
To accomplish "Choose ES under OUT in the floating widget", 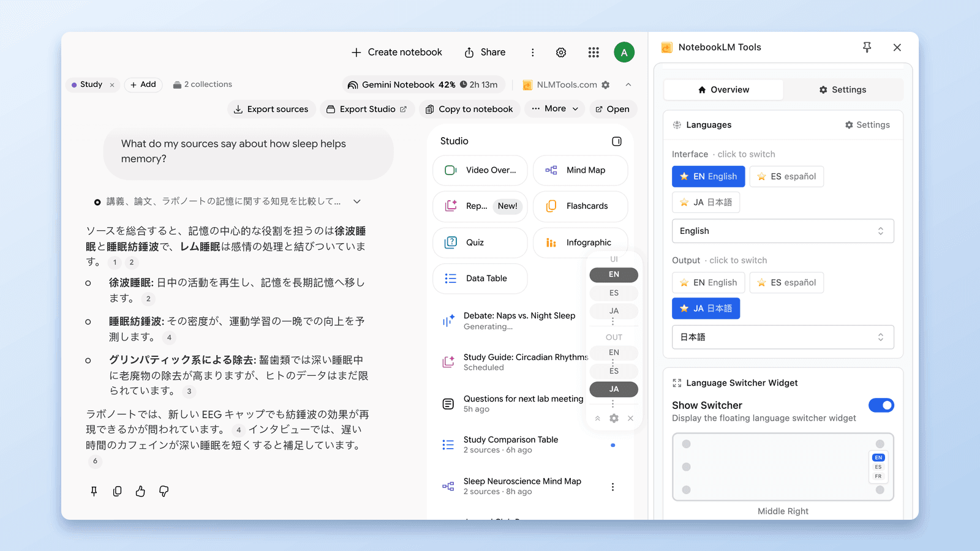I will click(x=614, y=371).
